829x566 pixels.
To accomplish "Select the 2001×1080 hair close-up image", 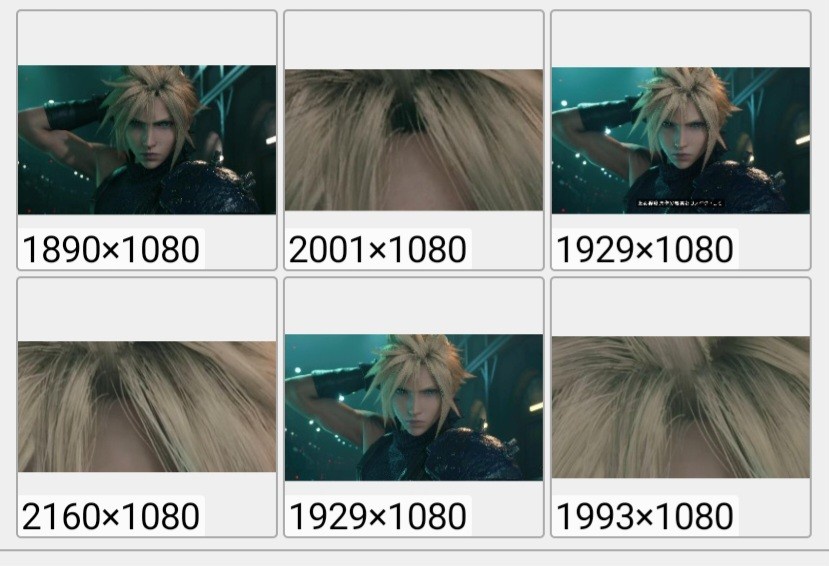I will (x=413, y=140).
